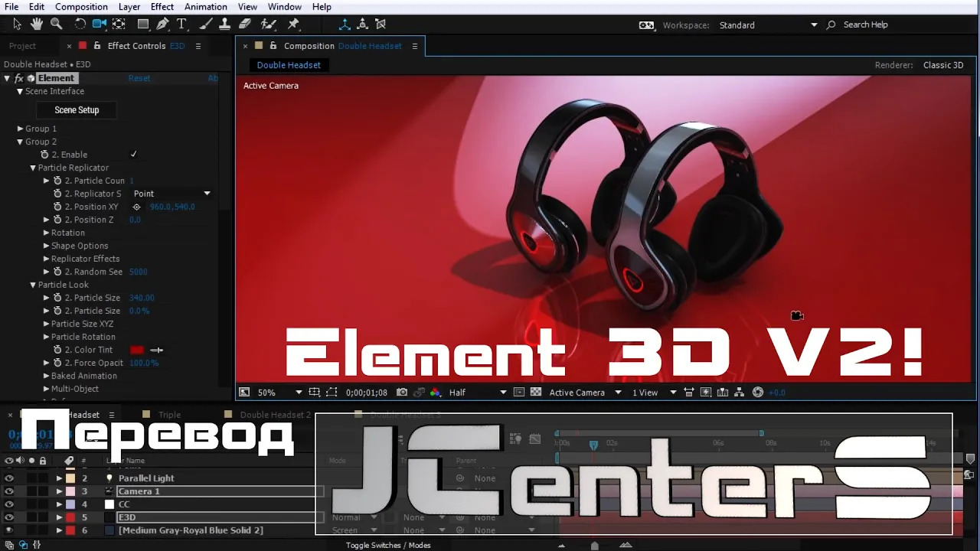The height and width of the screenshot is (551, 980).
Task: Click the Color Tint red swatch
Action: tap(137, 350)
